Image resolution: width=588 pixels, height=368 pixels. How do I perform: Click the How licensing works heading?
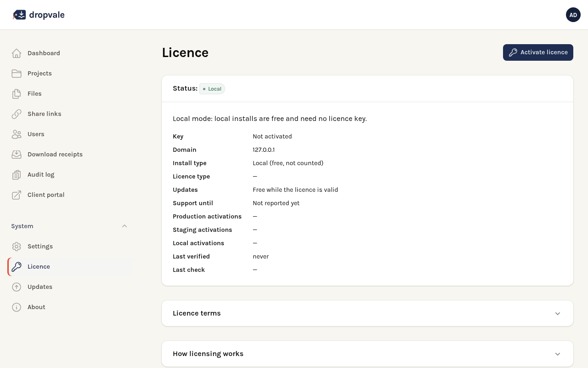(208, 354)
